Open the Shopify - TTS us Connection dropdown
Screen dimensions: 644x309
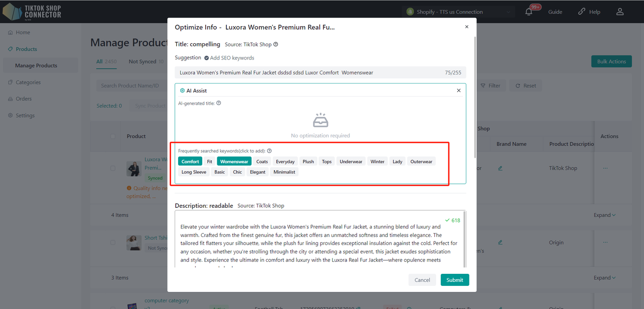tap(460, 12)
